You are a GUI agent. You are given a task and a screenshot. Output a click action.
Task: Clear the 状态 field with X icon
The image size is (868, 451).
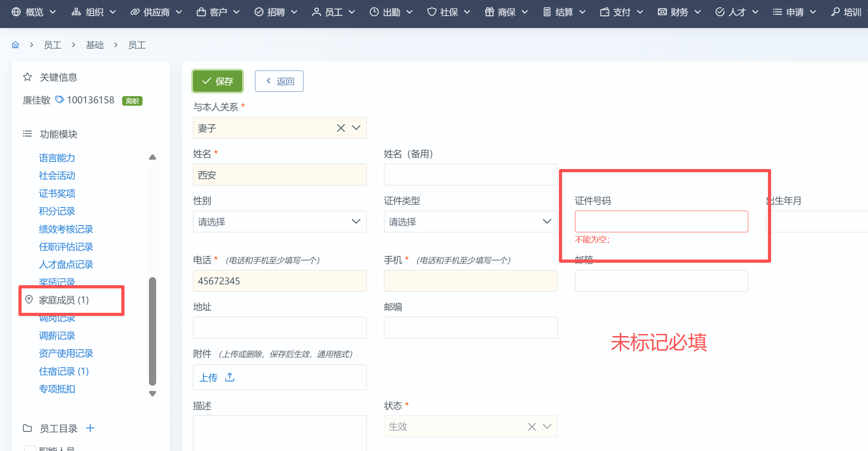[x=532, y=427]
